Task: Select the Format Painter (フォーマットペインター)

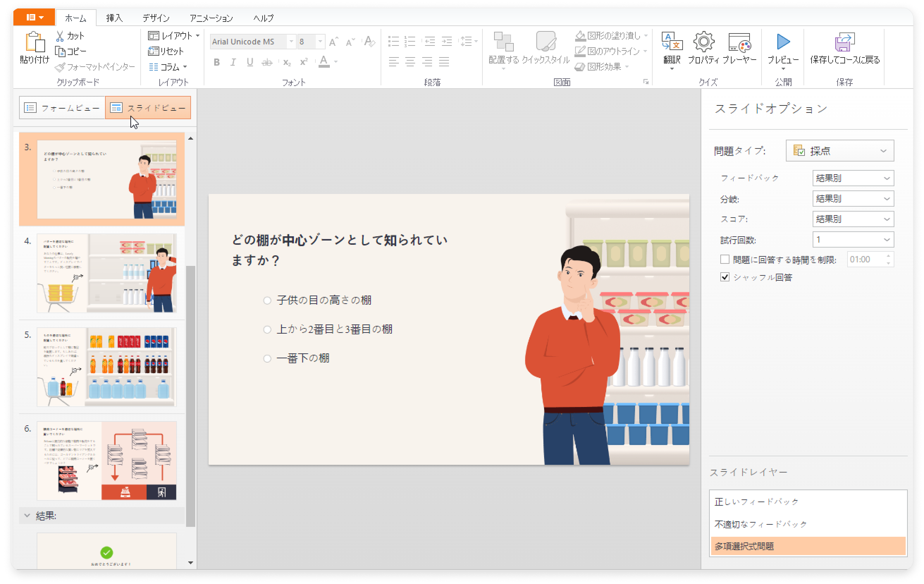Action: click(95, 67)
